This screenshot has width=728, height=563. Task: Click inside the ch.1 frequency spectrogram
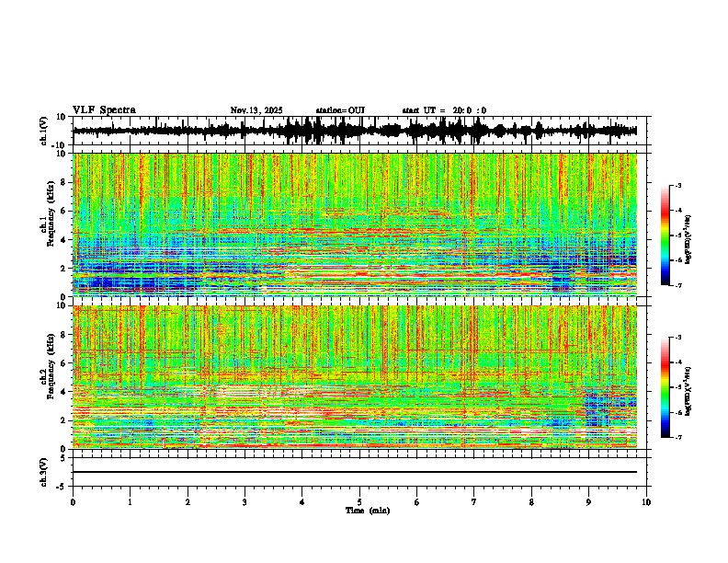[x=355, y=224]
